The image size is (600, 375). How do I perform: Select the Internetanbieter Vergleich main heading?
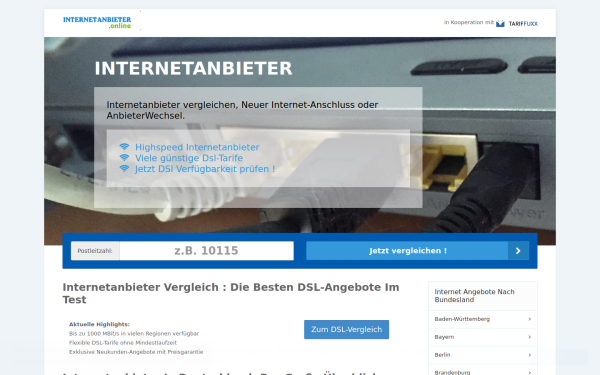(x=231, y=293)
